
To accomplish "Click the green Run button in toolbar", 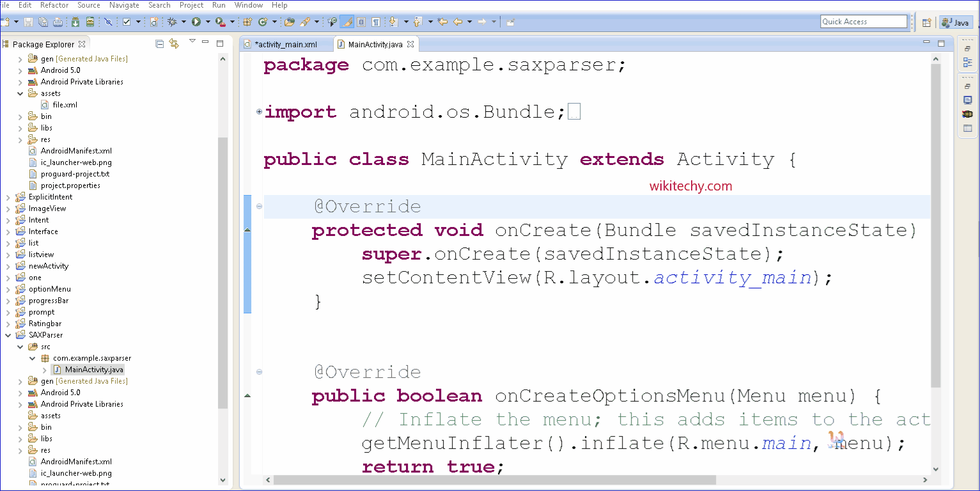I will pos(196,22).
